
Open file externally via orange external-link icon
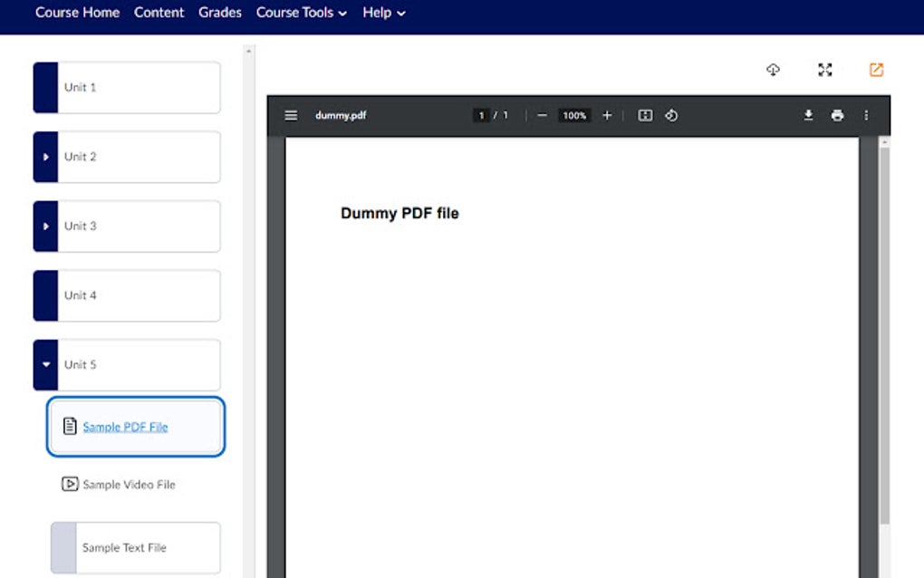875,70
